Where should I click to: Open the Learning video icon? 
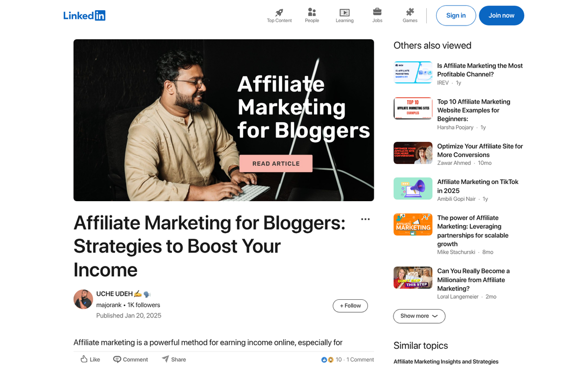pyautogui.click(x=344, y=12)
